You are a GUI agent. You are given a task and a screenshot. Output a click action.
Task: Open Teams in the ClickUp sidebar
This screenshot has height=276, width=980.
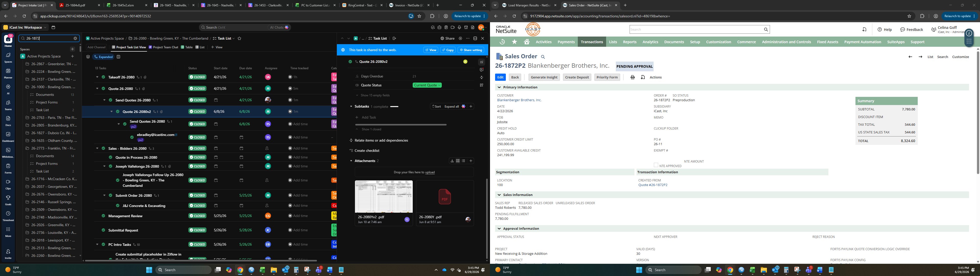(8, 105)
